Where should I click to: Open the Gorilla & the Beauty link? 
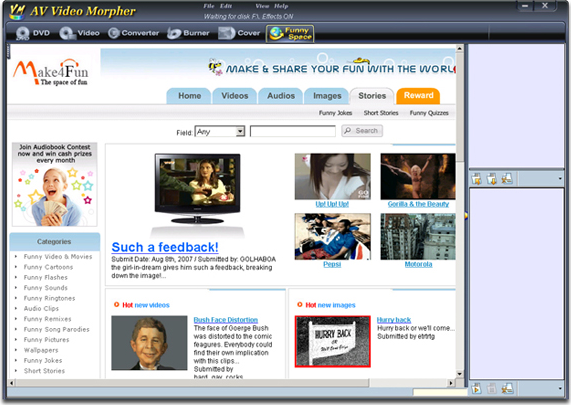coord(418,204)
